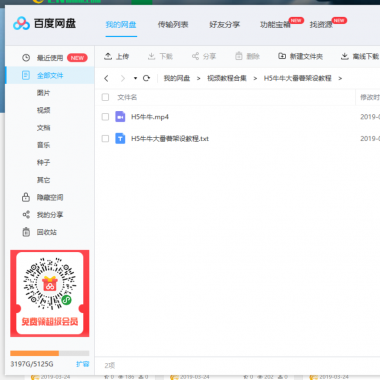
Task: Click the 3197G/5125G storage text
Action: click(x=32, y=364)
